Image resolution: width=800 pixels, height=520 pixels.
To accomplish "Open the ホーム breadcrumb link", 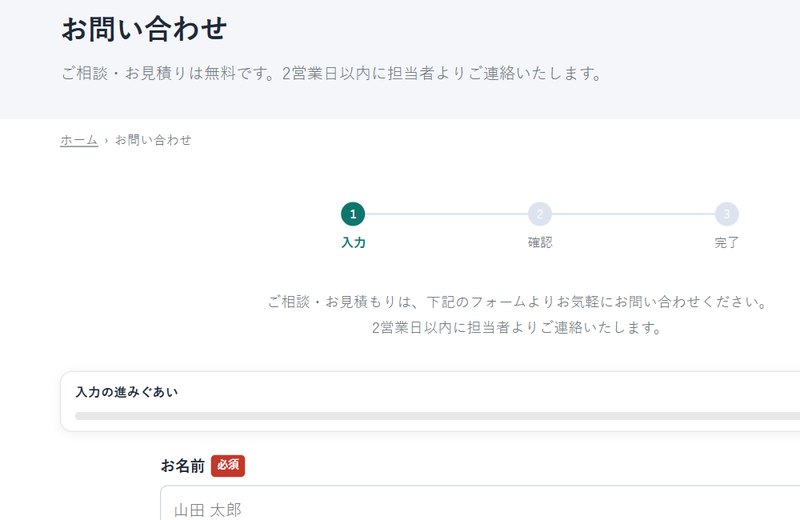I will 79,140.
